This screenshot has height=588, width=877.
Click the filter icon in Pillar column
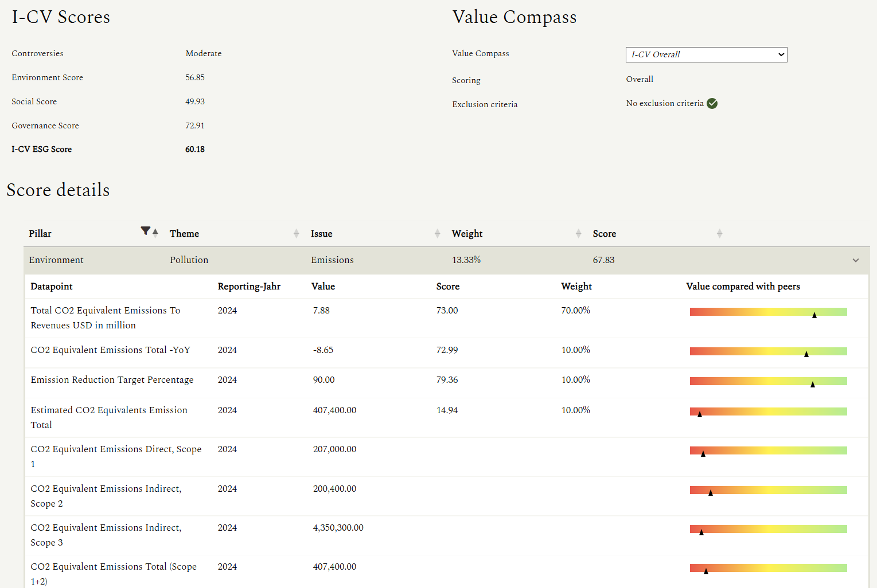146,231
